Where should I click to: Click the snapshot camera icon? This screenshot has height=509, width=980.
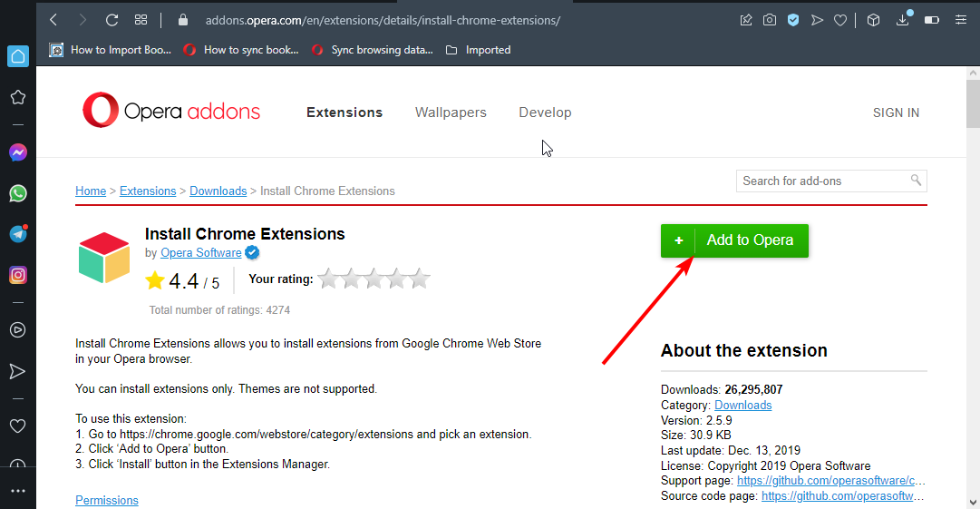tap(770, 20)
